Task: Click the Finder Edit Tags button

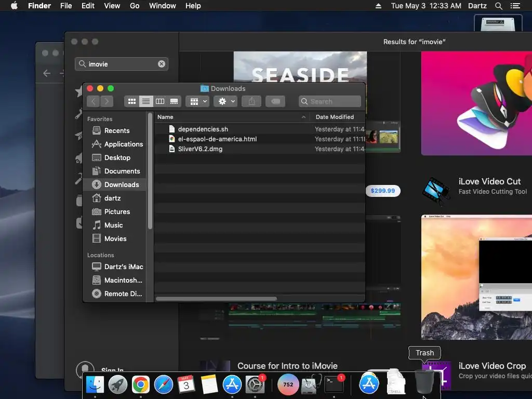Action: click(275, 101)
